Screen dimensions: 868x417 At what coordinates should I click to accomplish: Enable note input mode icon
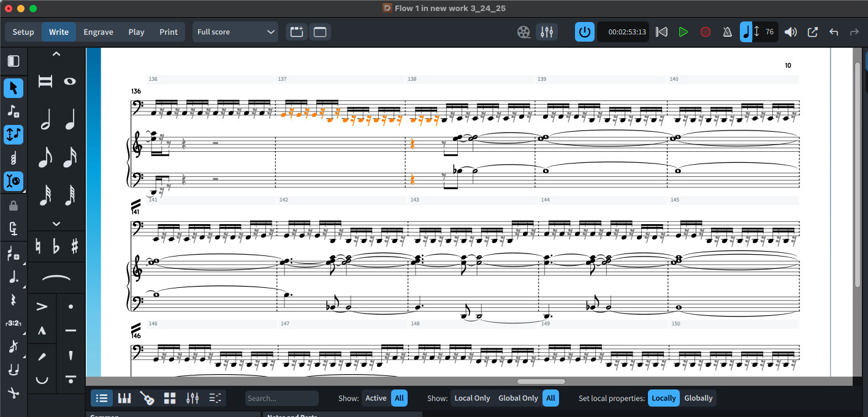coord(13,111)
